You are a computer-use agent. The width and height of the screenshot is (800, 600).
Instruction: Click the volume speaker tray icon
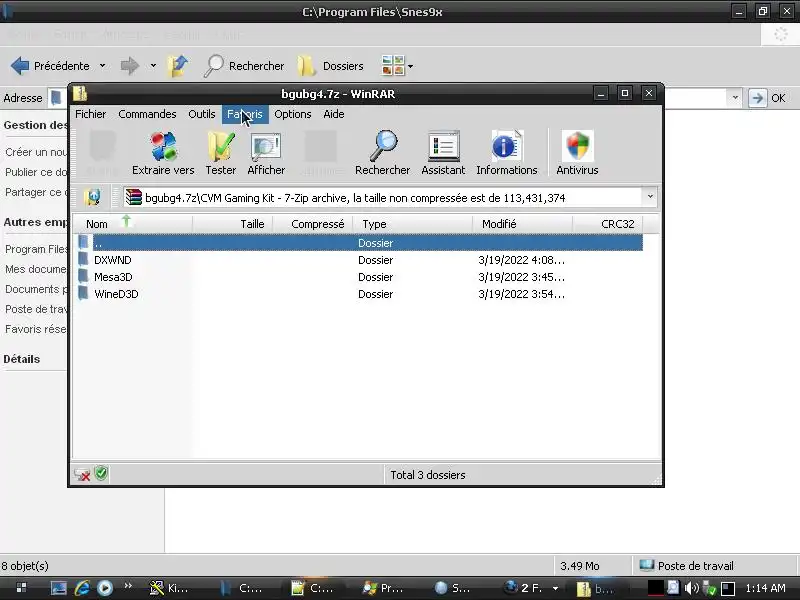tap(691, 588)
